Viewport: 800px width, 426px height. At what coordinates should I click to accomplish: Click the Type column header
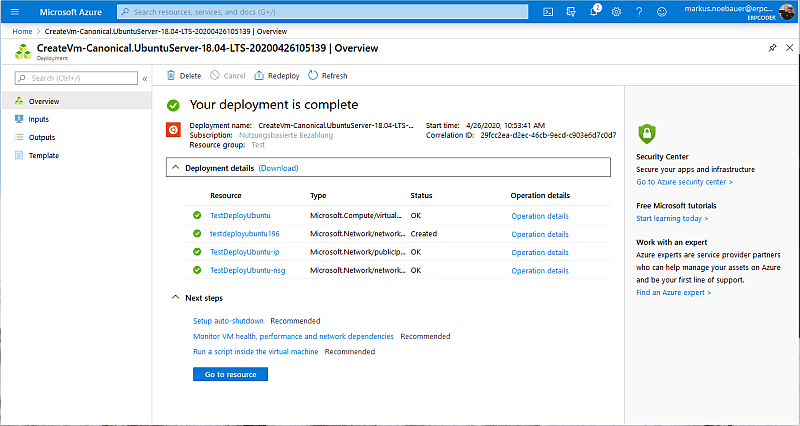pos(318,195)
